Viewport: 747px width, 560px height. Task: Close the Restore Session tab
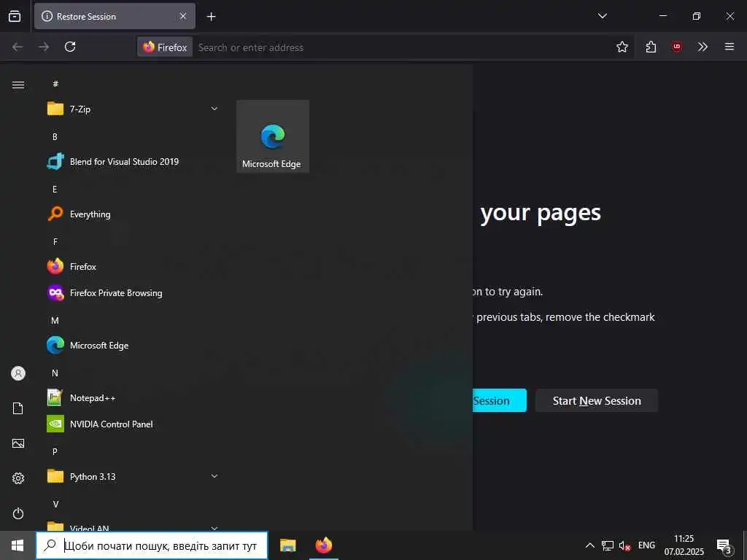coord(182,16)
